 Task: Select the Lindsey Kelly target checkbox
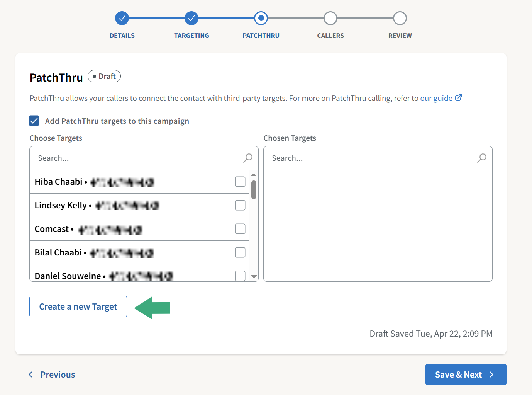(x=240, y=205)
